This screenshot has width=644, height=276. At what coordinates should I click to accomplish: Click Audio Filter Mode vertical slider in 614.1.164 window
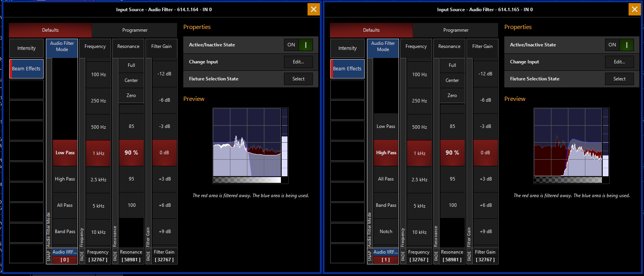[49, 153]
